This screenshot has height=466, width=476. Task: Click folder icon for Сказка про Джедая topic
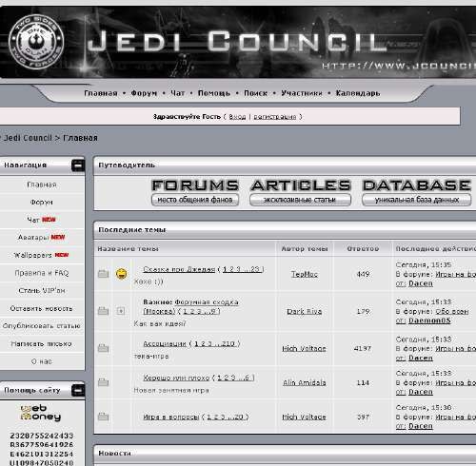click(103, 274)
